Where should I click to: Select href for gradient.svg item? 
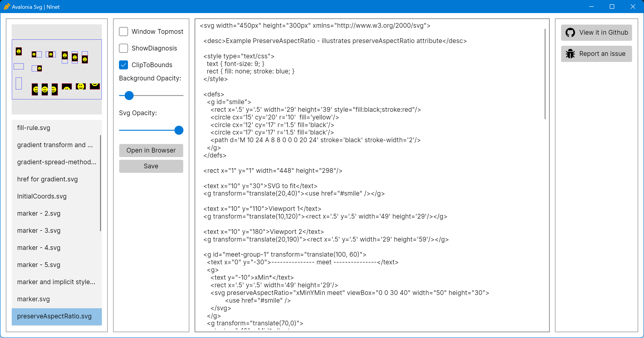pos(47,179)
